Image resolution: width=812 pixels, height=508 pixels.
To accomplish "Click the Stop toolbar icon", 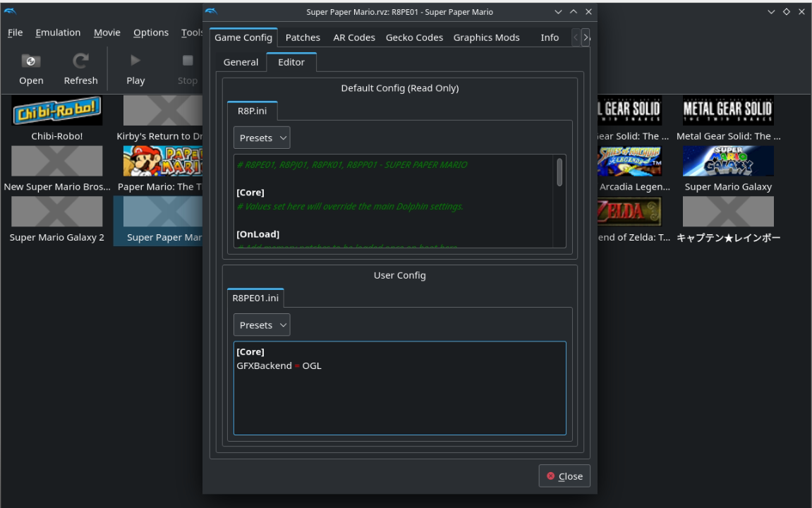I will 188,61.
